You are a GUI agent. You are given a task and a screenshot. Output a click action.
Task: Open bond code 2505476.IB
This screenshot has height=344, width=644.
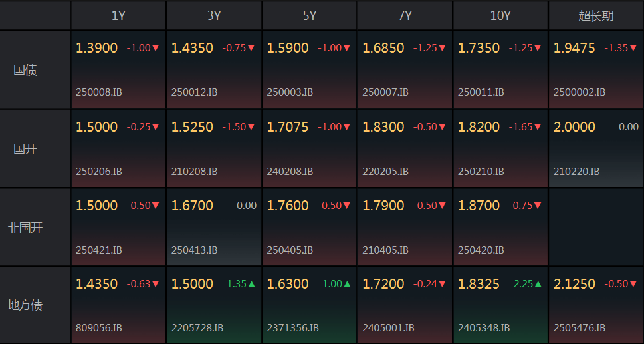coord(579,328)
